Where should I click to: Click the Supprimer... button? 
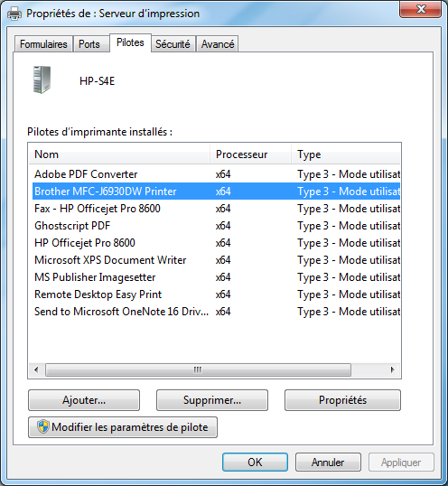click(212, 400)
